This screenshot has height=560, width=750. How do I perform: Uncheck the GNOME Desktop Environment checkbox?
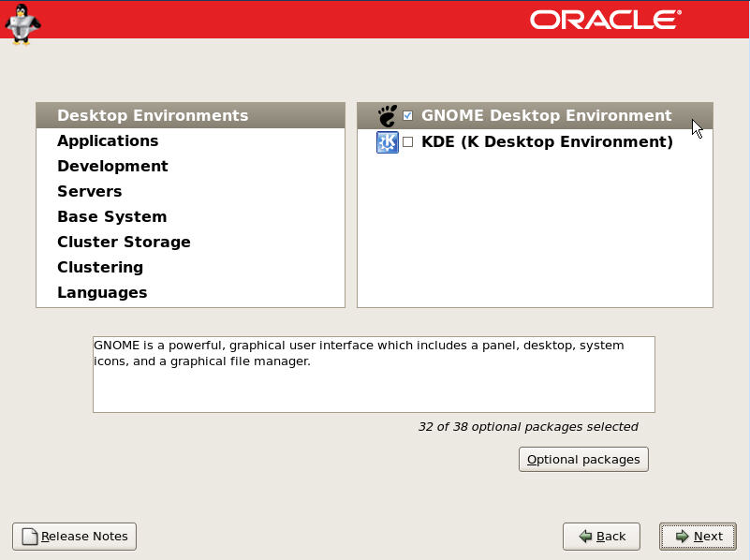407,116
